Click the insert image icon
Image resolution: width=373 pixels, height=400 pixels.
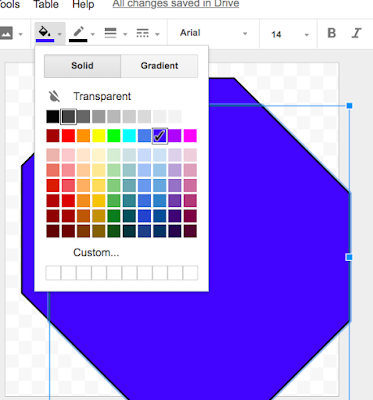(6, 33)
